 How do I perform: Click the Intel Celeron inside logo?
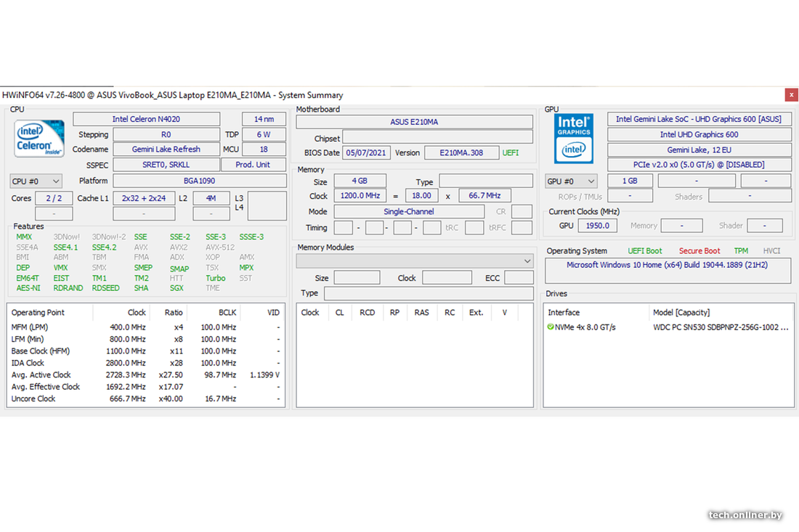click(x=39, y=139)
